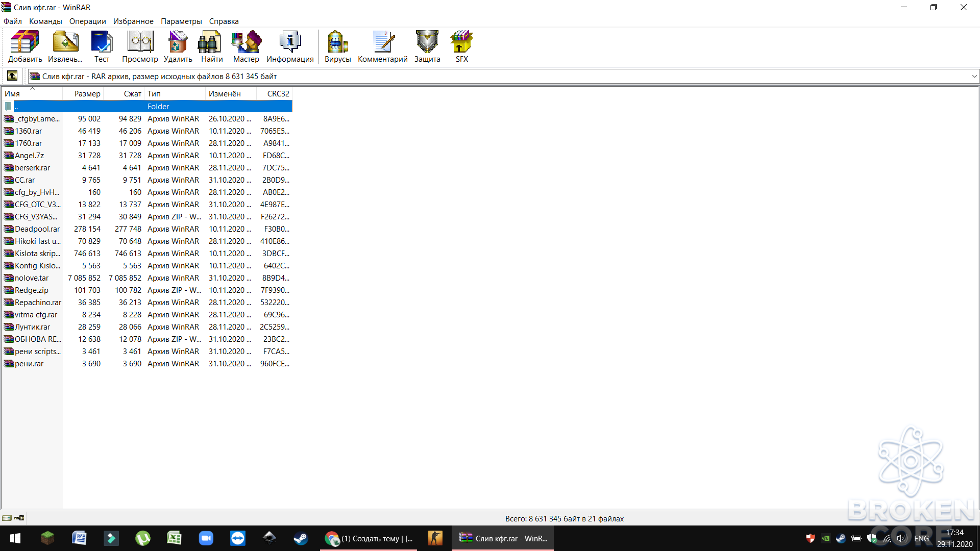Viewport: 980px width, 551px height.
Task: Open the Справка menu
Action: tap(224, 21)
